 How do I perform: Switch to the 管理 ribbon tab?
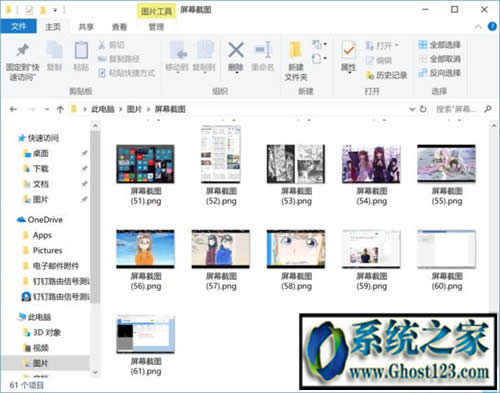tap(156, 27)
